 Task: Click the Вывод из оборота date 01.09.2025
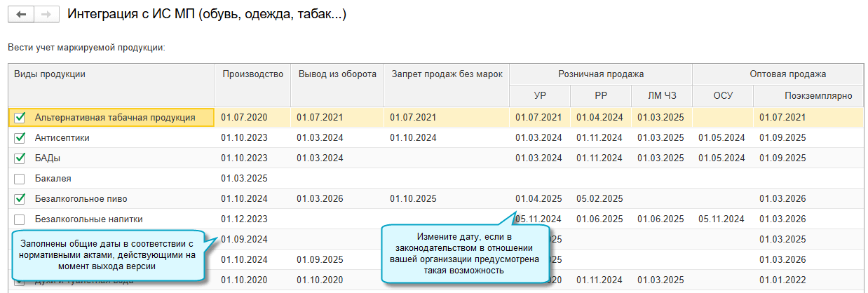[320, 260]
